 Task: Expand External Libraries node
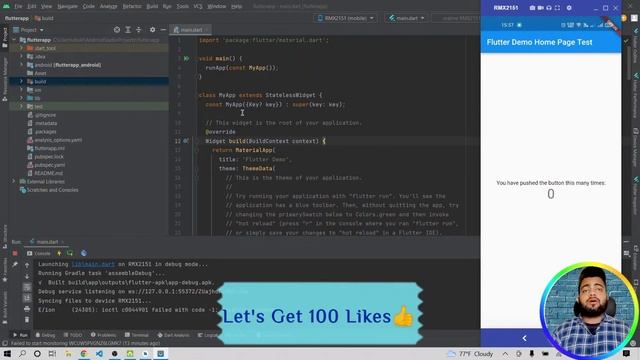tap(15, 181)
